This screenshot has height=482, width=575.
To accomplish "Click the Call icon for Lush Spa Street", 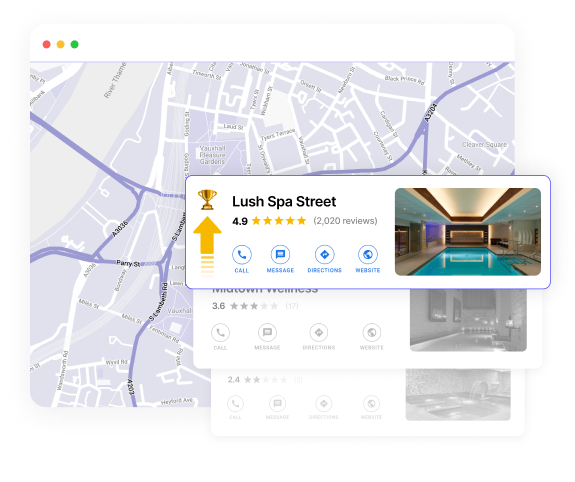I will 242,254.
